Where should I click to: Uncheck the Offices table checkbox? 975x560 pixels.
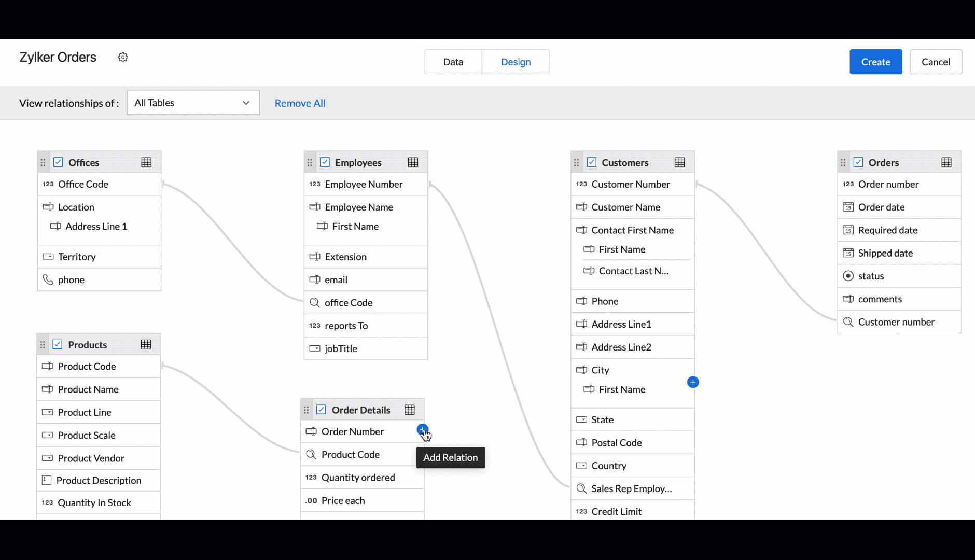click(x=59, y=163)
